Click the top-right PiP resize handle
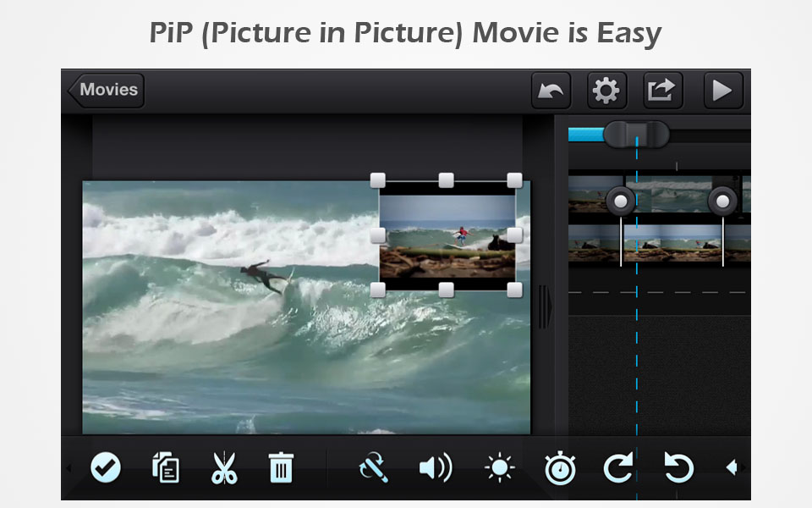 (x=515, y=180)
